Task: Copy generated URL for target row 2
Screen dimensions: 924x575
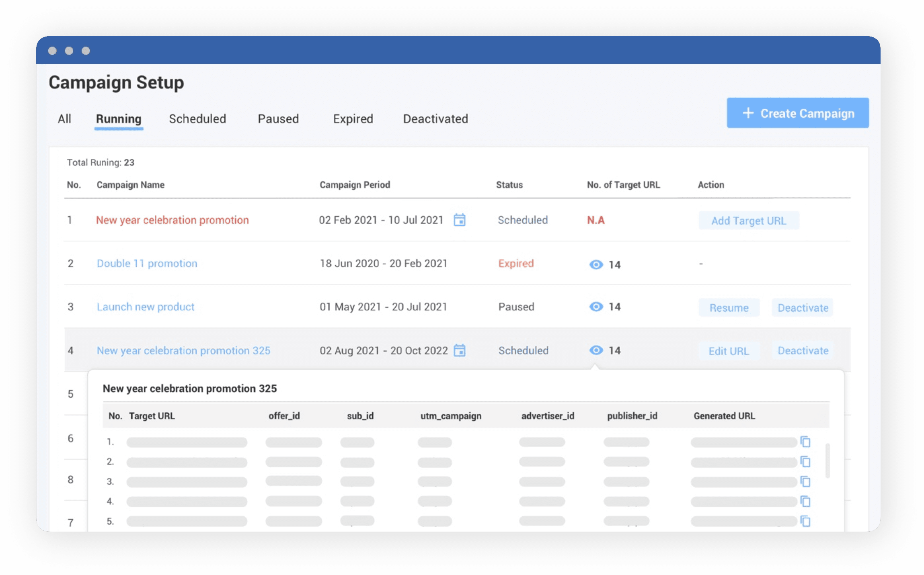Action: click(806, 462)
